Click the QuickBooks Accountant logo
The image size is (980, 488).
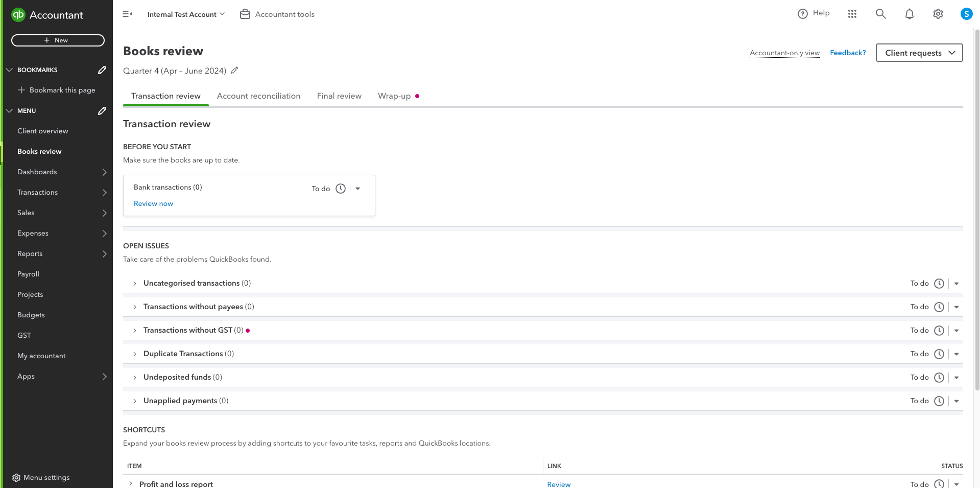(47, 15)
